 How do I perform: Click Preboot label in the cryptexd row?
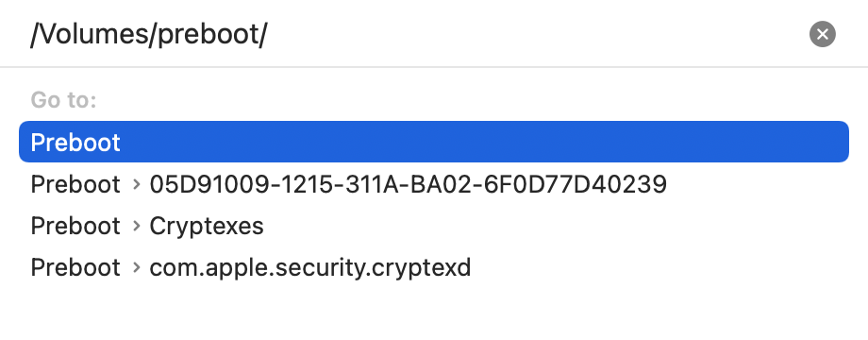(75, 267)
